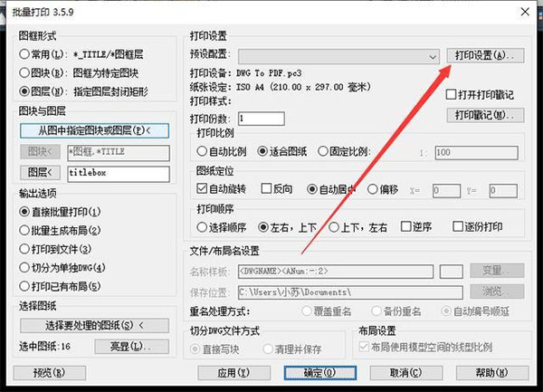This screenshot has width=543, height=392.
Task: Click 选择要处理的图纸(S) button
Action: (x=94, y=325)
